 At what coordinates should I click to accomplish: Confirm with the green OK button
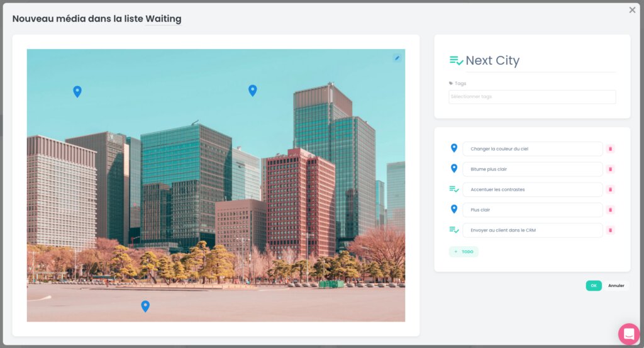pyautogui.click(x=594, y=286)
